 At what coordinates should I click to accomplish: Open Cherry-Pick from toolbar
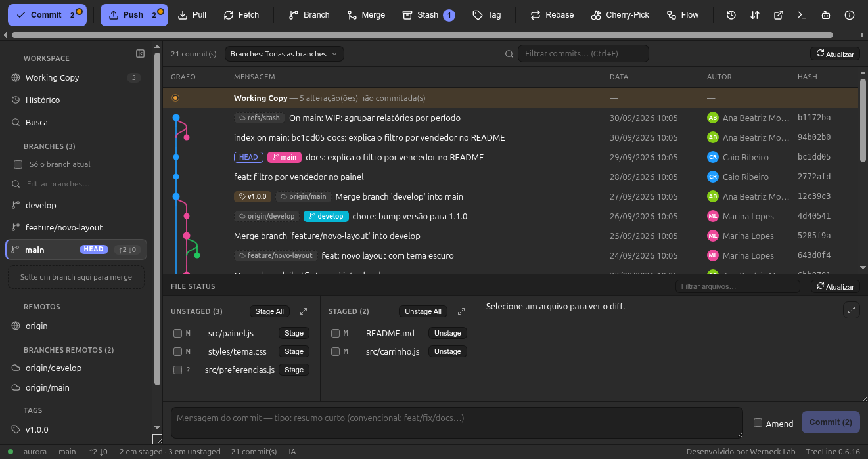point(620,15)
